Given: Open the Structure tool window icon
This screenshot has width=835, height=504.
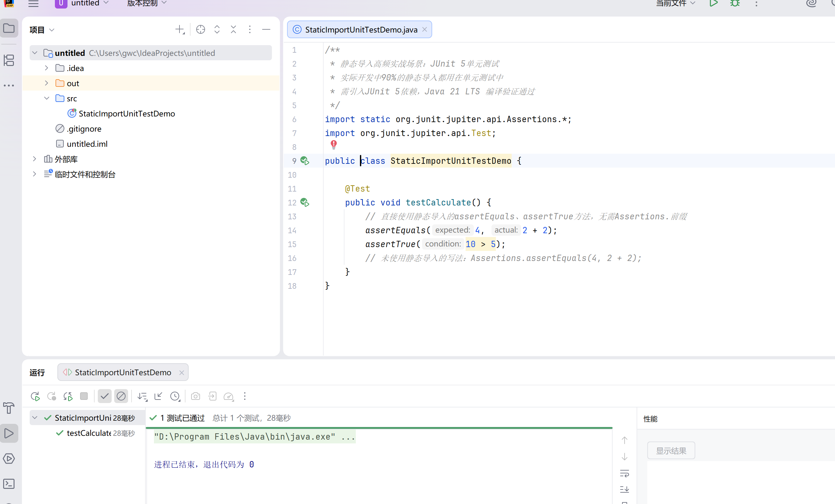Looking at the screenshot, I should click(x=9, y=60).
